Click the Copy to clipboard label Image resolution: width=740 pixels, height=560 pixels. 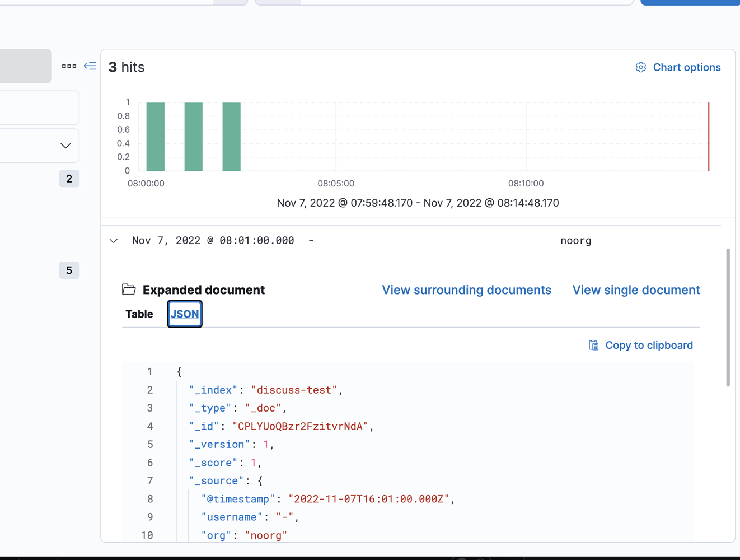click(x=649, y=345)
